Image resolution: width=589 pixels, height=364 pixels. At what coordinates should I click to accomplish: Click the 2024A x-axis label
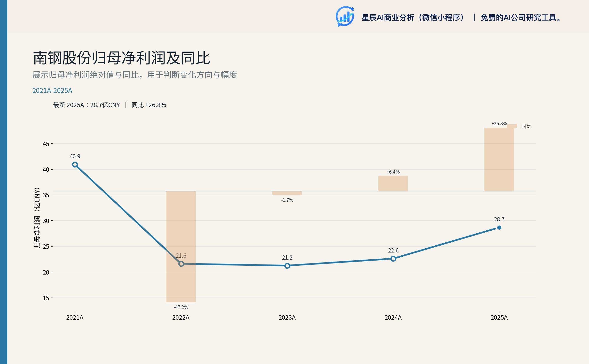(x=393, y=318)
